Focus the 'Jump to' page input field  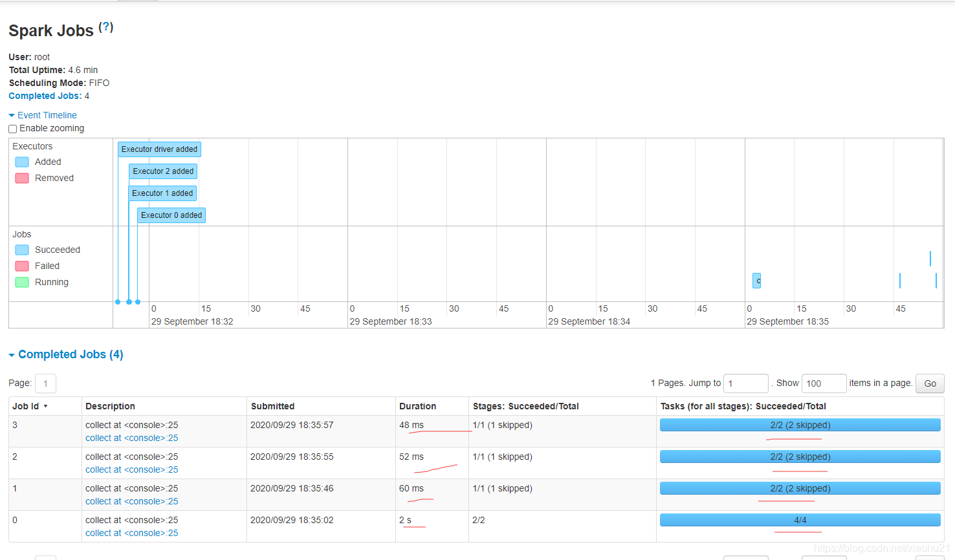point(746,383)
